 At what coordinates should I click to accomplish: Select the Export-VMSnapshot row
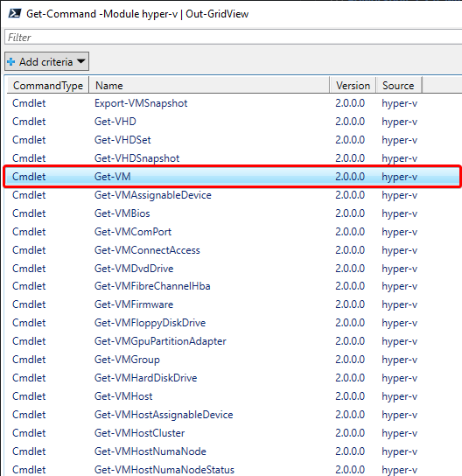(x=233, y=103)
